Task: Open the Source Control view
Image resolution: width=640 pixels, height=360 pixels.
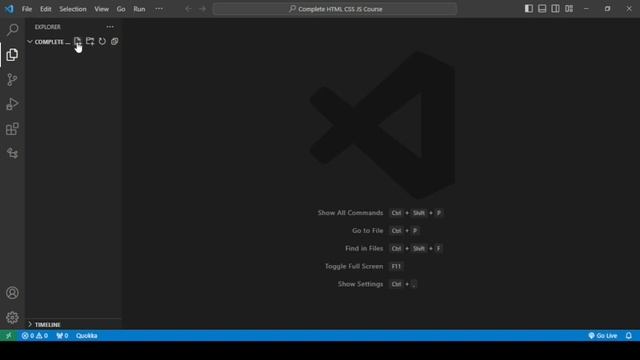Action: tap(12, 80)
